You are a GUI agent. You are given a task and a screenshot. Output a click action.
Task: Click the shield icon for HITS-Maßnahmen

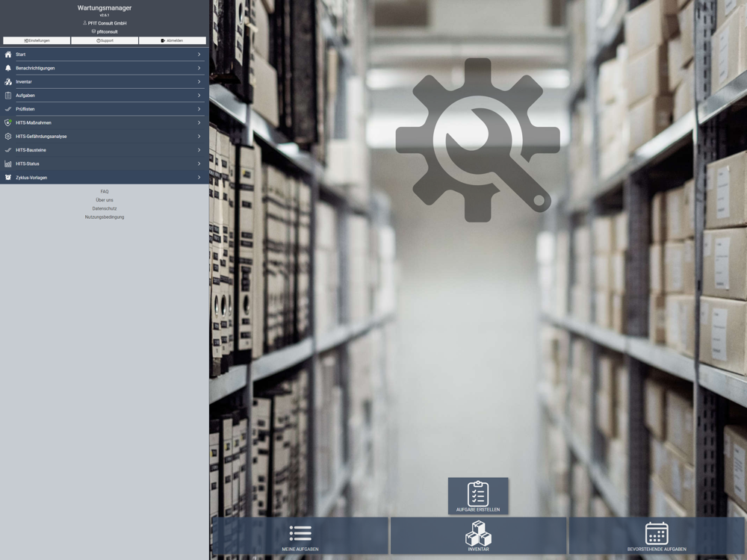click(8, 123)
